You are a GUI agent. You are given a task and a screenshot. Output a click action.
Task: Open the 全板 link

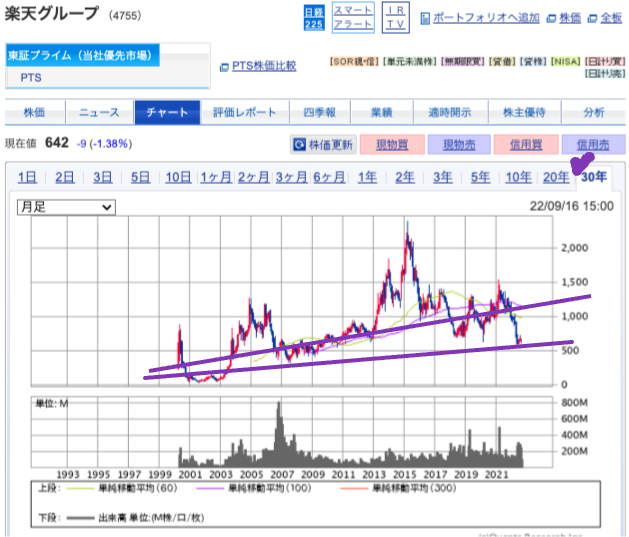coord(611,18)
